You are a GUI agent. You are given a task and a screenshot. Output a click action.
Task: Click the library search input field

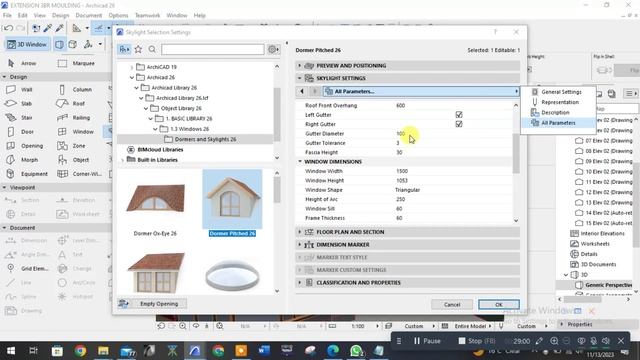[213, 49]
